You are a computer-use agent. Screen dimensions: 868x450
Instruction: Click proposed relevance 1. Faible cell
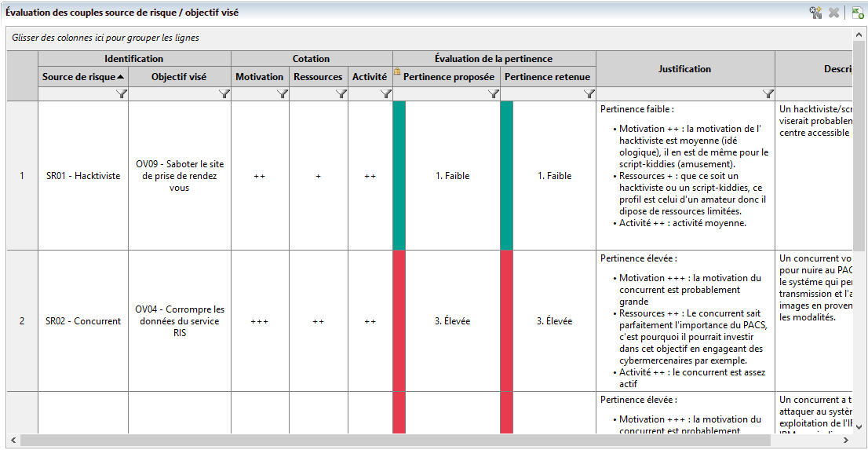(x=453, y=176)
